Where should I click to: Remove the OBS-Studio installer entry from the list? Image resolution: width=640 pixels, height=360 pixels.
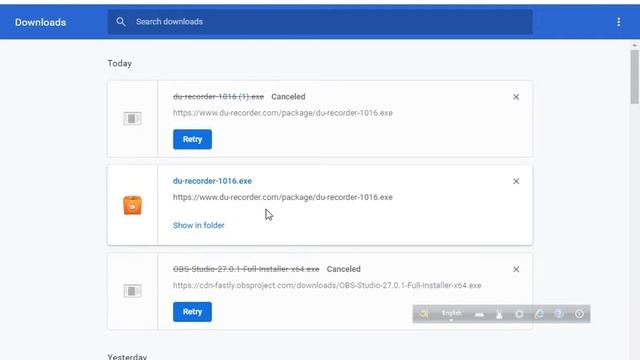[x=516, y=269]
